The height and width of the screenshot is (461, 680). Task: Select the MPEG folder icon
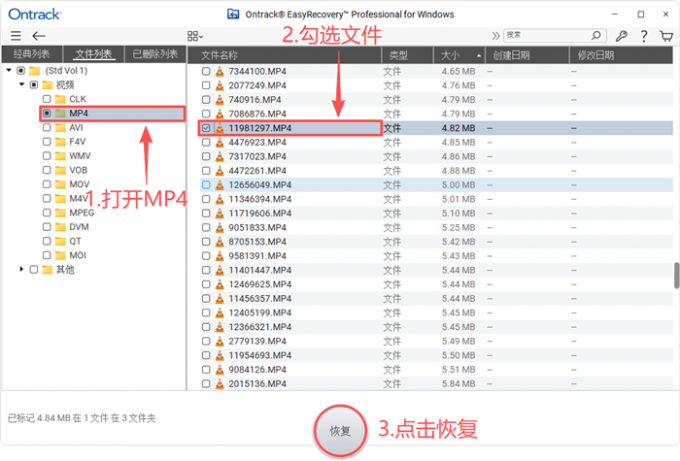pos(60,213)
